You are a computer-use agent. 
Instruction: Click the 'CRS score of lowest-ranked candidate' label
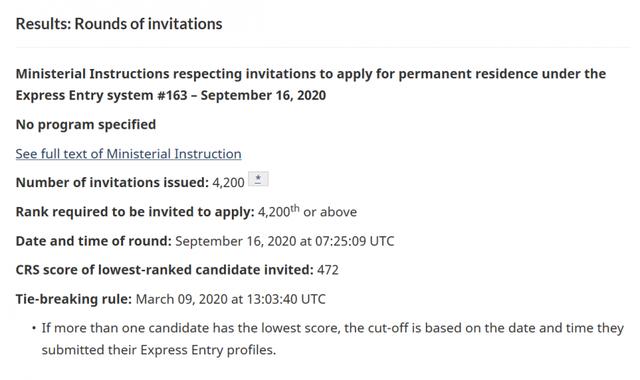164,270
